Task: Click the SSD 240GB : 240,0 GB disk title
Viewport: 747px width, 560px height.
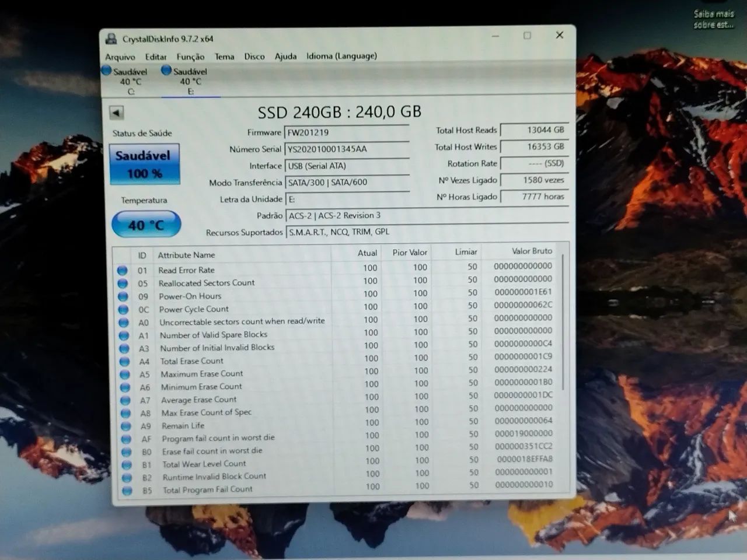Action: (340, 111)
